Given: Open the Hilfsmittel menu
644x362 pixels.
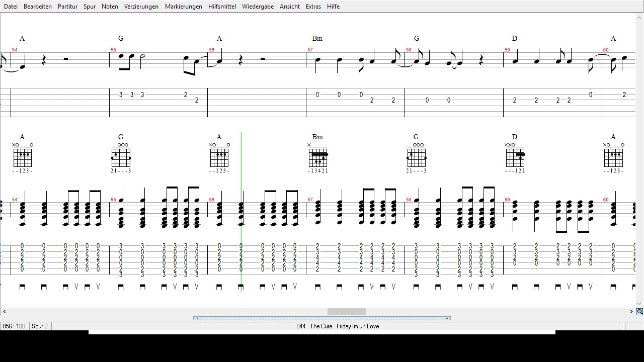Looking at the screenshot, I should pos(222,7).
